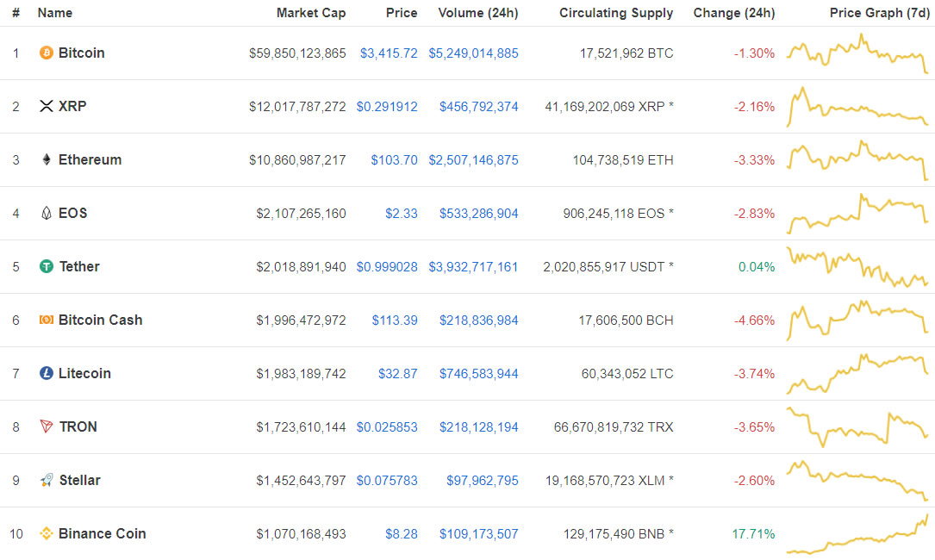The width and height of the screenshot is (935, 560).
Task: Click the Ethereum diamond icon
Action: click(46, 159)
